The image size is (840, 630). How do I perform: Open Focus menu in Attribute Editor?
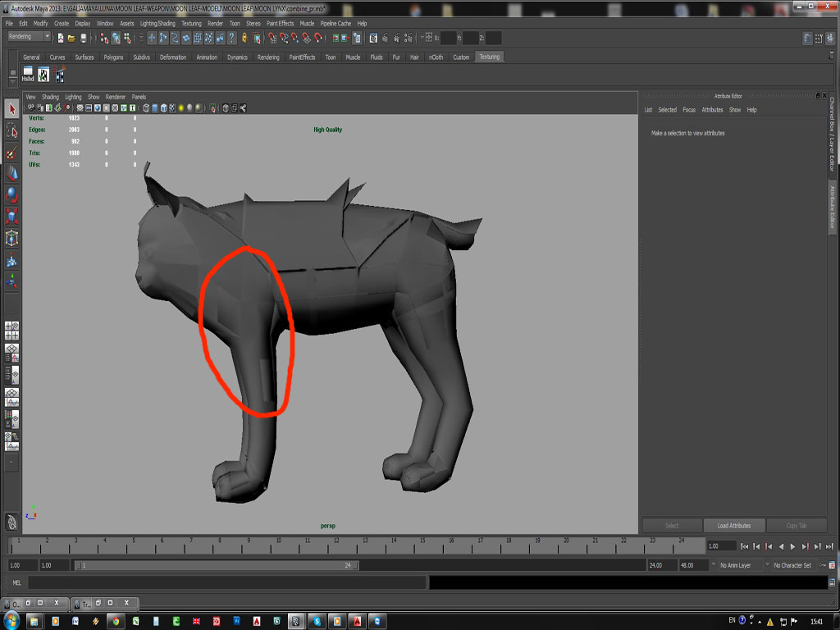[x=689, y=110]
